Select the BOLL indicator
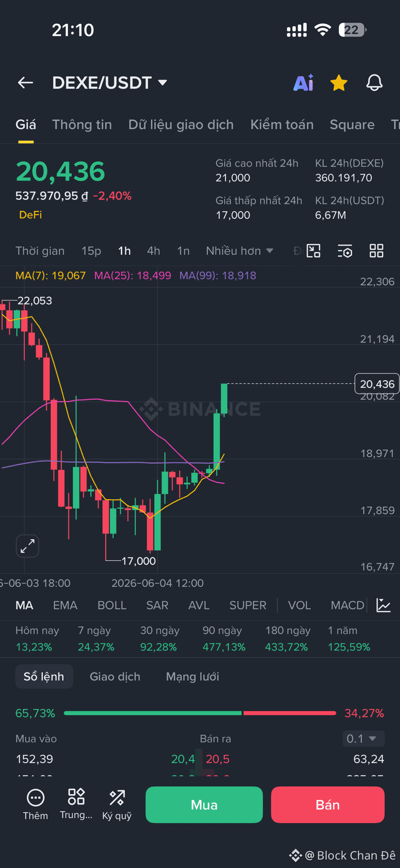The image size is (400, 868). [112, 605]
